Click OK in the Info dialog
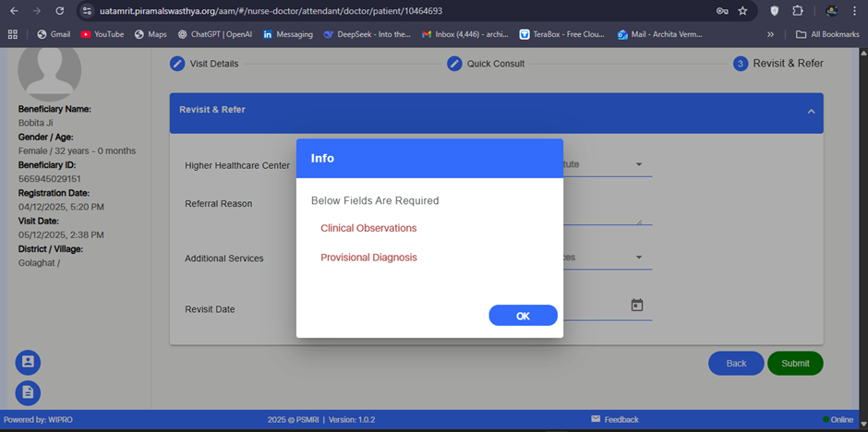 pyautogui.click(x=523, y=316)
